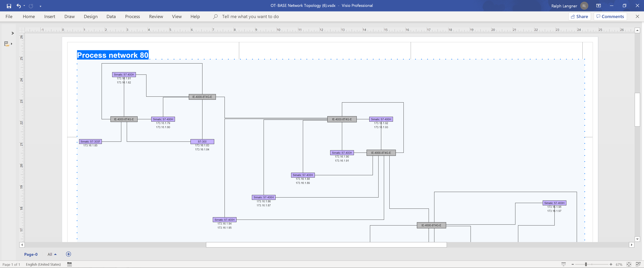Click the zoom out minus button
644x268 pixels.
(573, 264)
